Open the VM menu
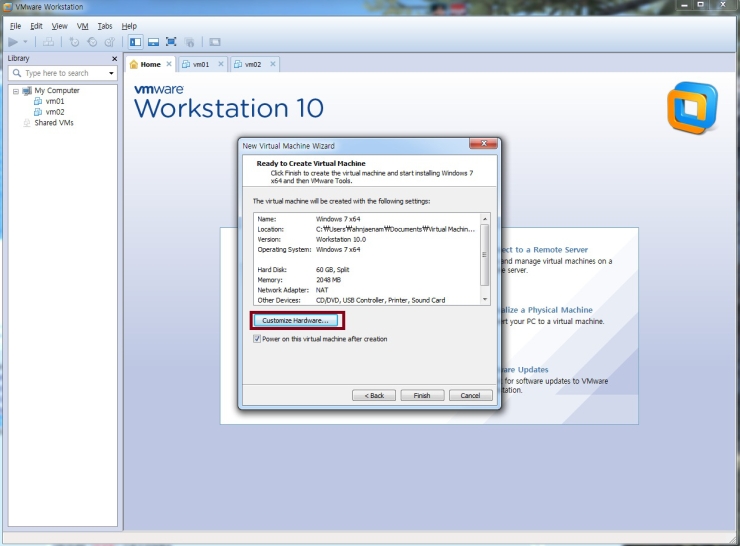740x546 pixels. coord(83,26)
